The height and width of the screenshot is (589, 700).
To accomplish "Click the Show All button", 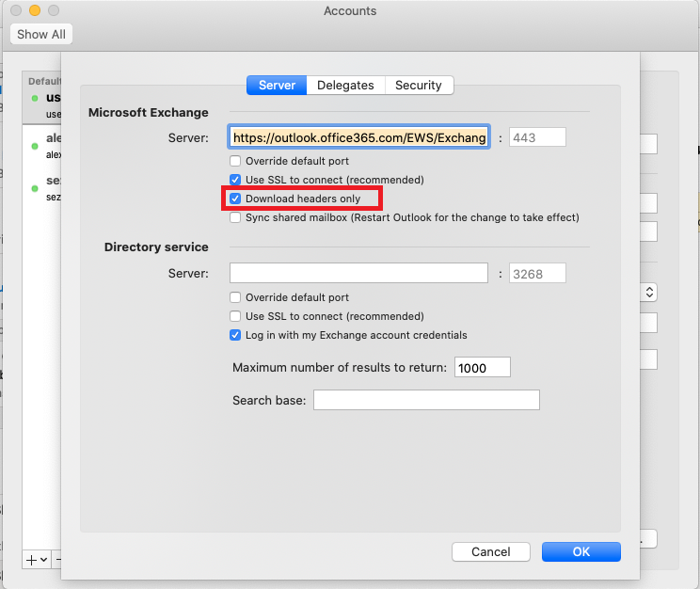I will pos(41,35).
